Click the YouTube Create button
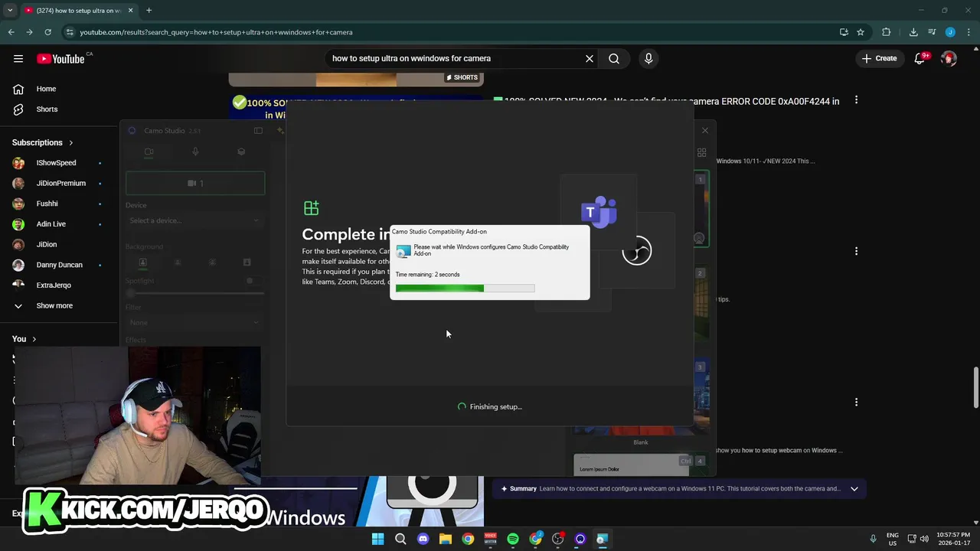The image size is (980, 551). [x=879, y=58]
